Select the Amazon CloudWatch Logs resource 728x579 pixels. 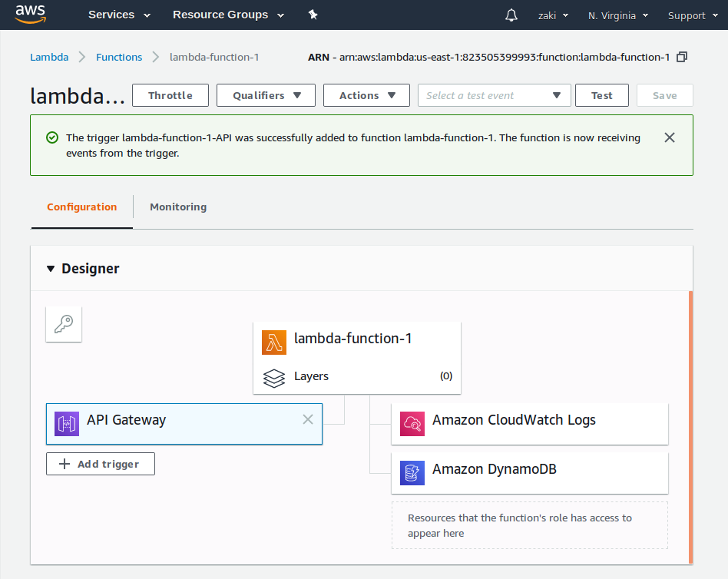(x=530, y=424)
